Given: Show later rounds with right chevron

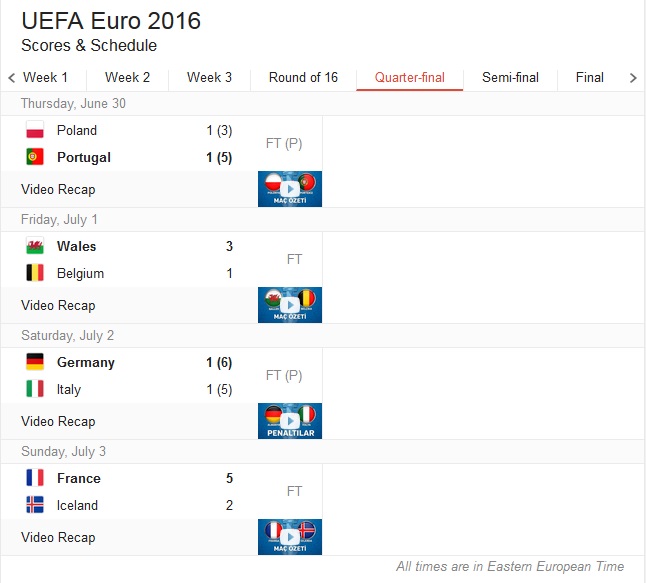Looking at the screenshot, I should click(x=633, y=77).
